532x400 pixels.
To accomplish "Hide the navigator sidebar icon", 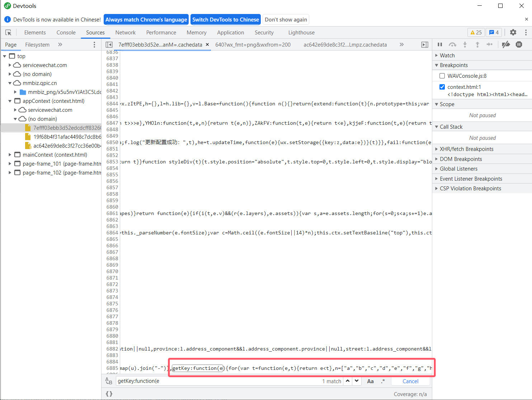I will pyautogui.click(x=109, y=44).
